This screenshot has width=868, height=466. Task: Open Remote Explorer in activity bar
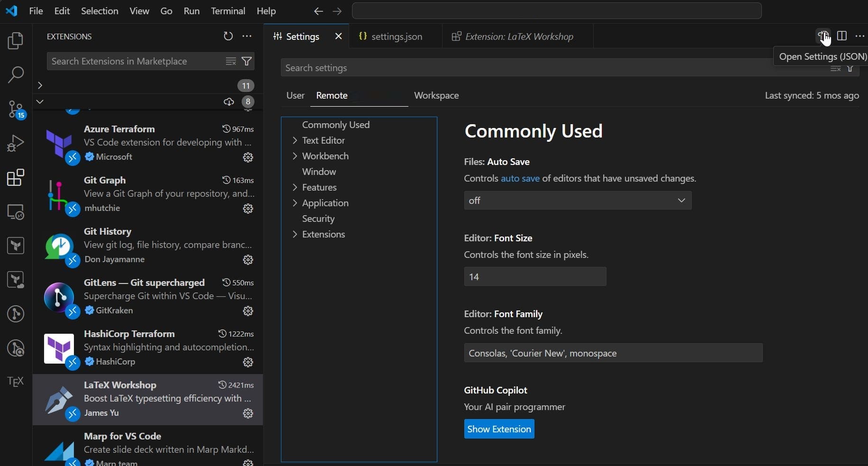16,212
